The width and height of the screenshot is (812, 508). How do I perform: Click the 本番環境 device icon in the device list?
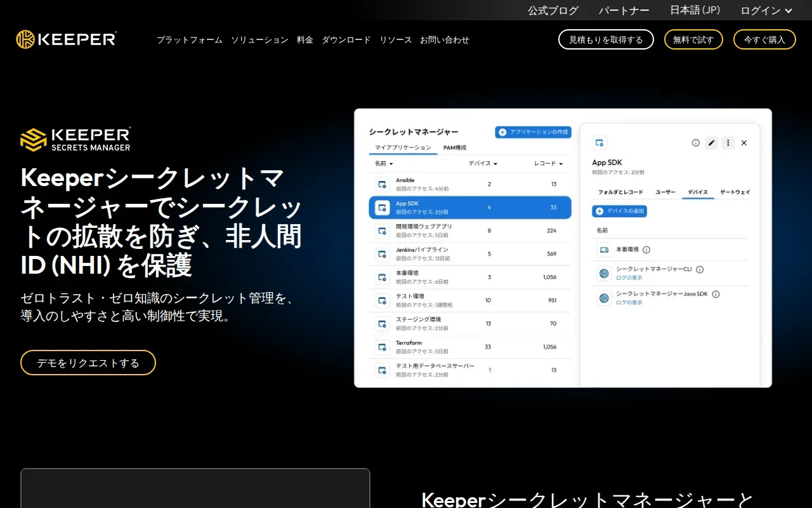(x=604, y=250)
